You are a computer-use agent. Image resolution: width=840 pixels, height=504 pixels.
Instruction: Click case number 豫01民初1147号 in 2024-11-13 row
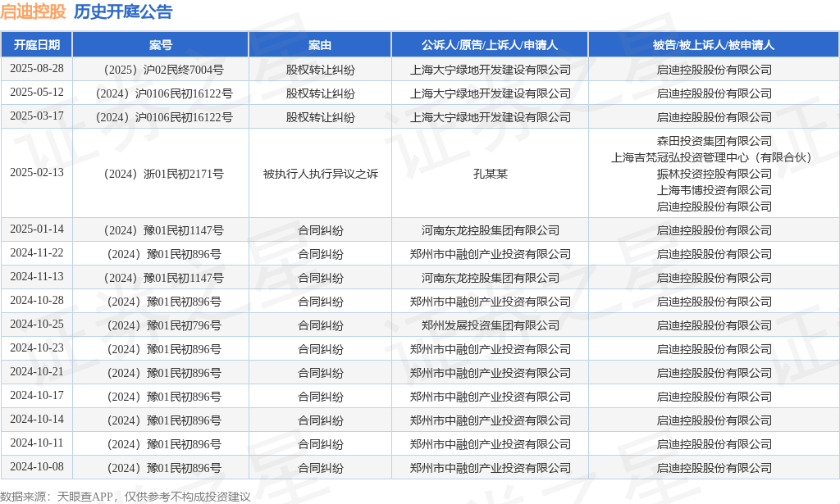click(161, 278)
